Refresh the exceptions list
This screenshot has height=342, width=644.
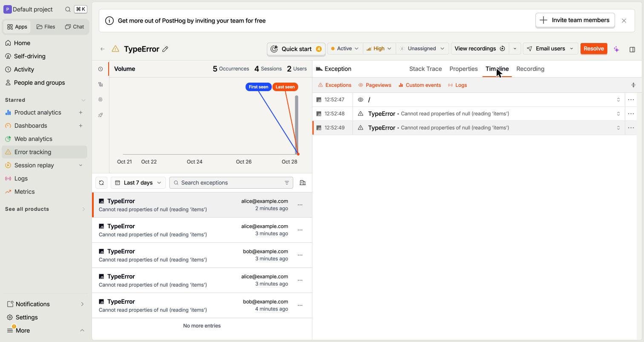101,183
